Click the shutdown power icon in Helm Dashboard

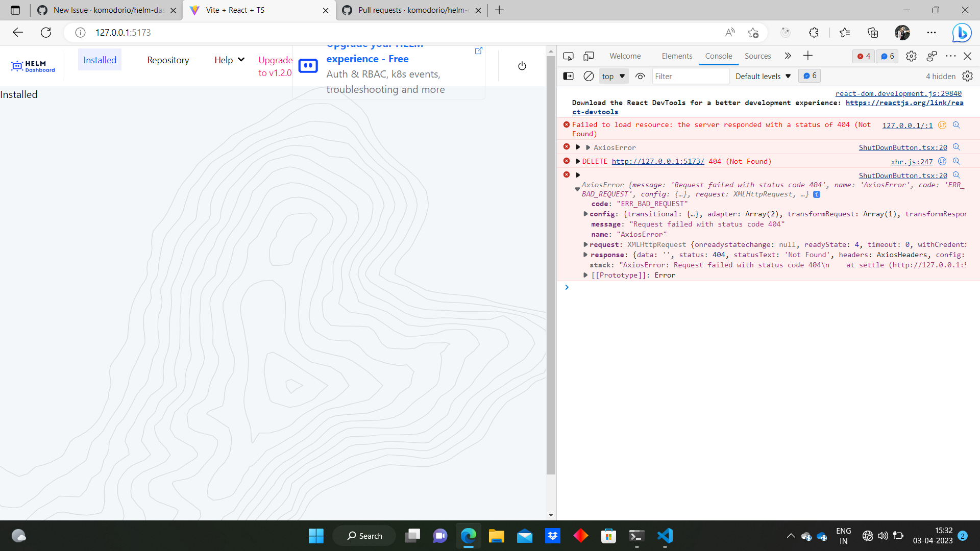click(522, 65)
